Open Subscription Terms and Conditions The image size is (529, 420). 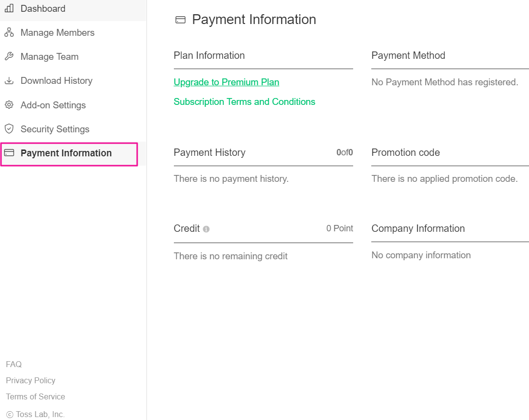[x=244, y=101]
